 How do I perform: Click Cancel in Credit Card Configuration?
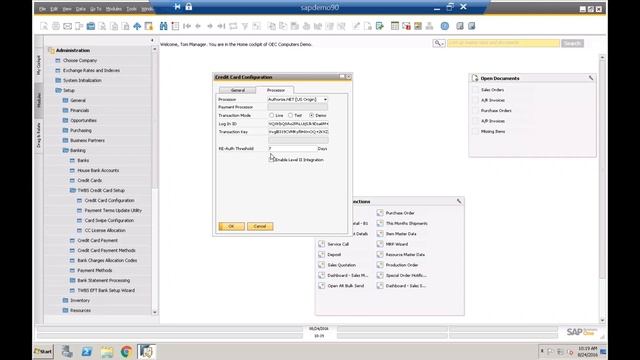pyautogui.click(x=260, y=226)
